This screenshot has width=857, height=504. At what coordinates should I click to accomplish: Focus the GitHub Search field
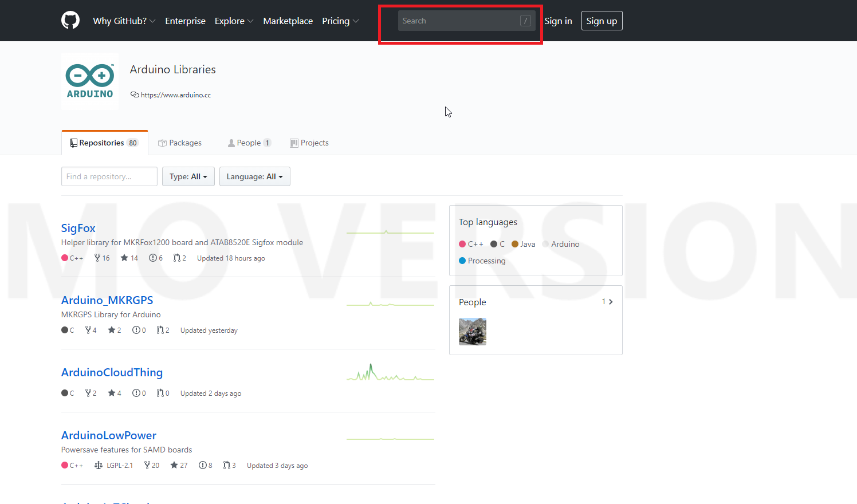point(467,21)
